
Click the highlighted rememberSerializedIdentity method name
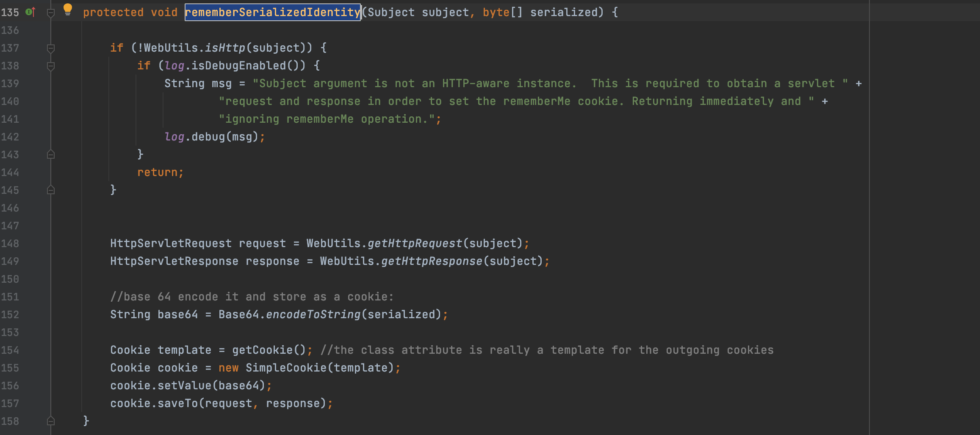[272, 12]
